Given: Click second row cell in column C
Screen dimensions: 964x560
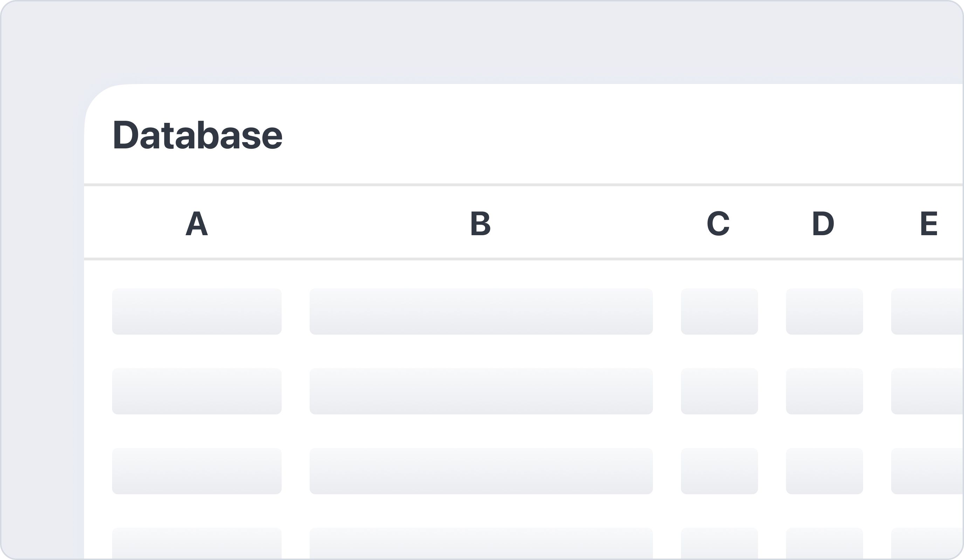Looking at the screenshot, I should pos(719,391).
